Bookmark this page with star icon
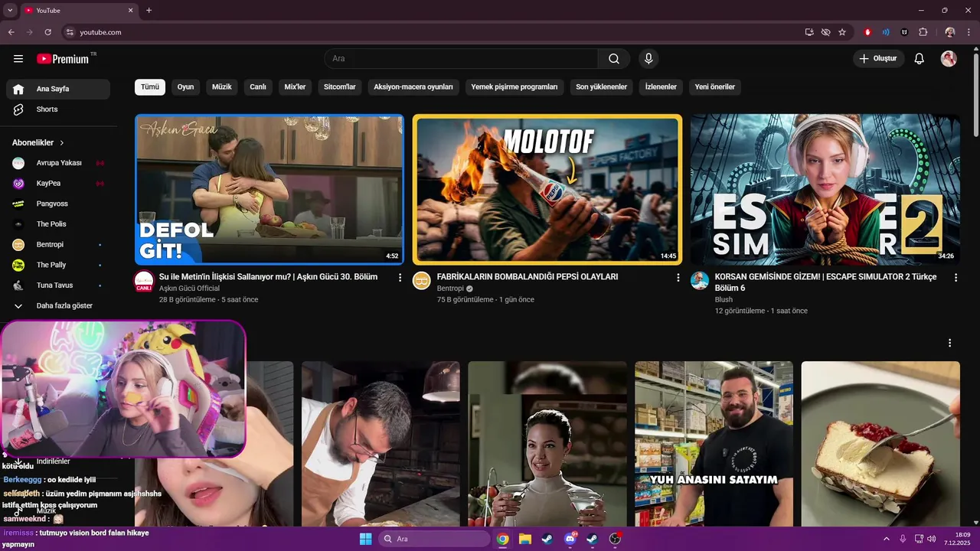Screen dimensions: 980x551 click(x=842, y=32)
